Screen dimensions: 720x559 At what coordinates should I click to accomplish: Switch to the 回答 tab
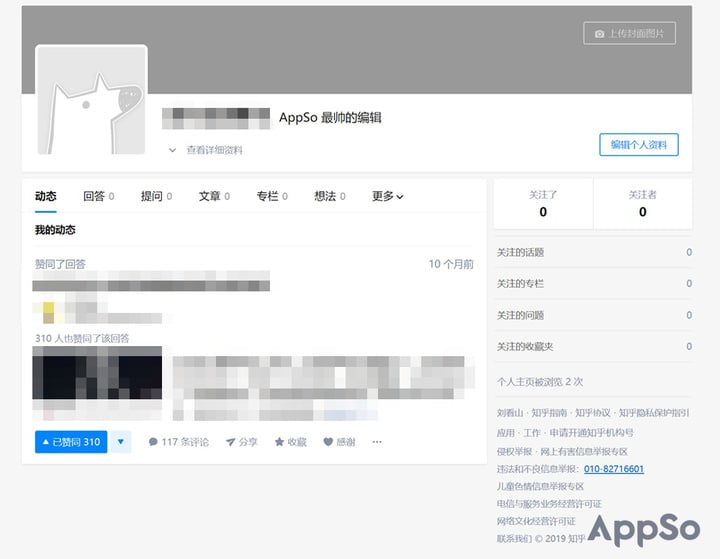99,196
